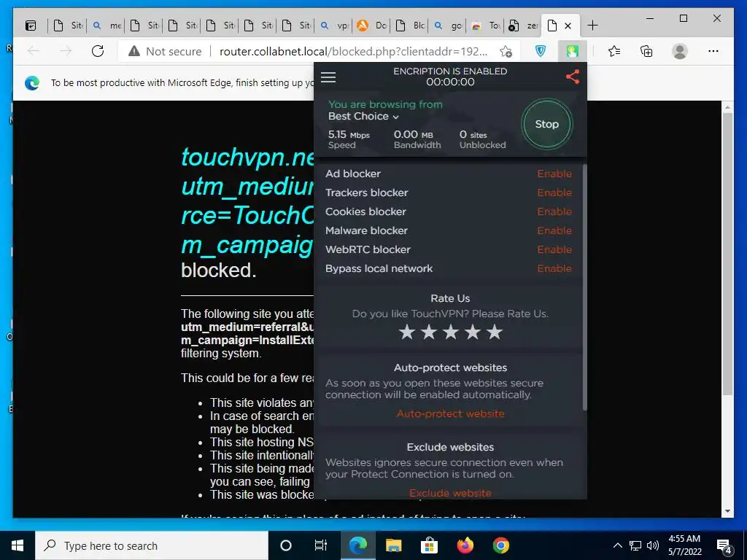Switch to the 'Do' Avast tab

point(371,26)
